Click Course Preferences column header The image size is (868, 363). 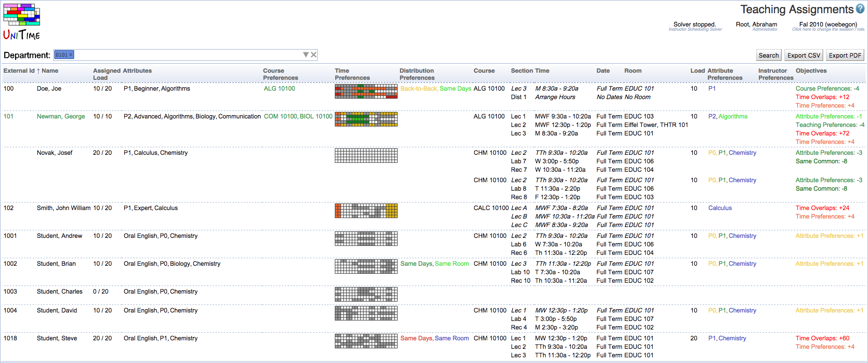point(281,74)
